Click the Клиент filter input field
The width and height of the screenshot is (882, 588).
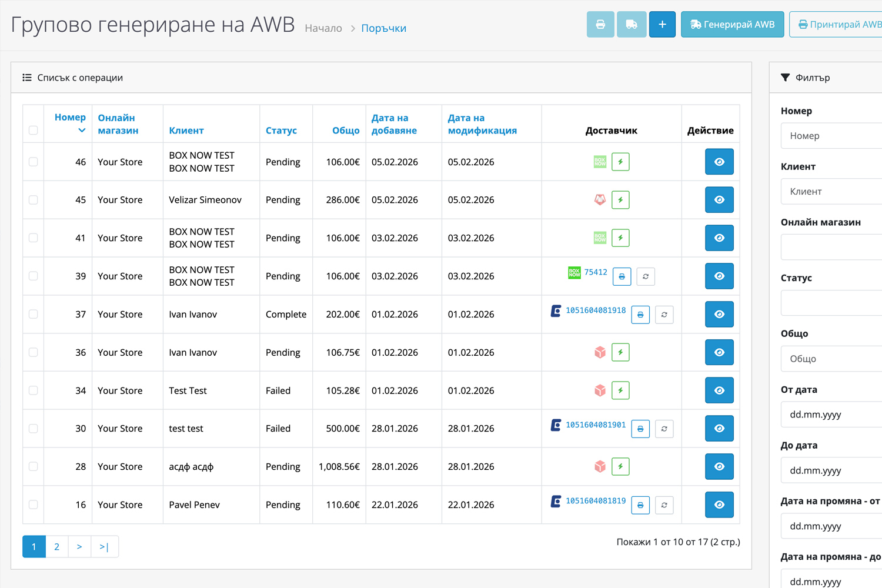coord(831,192)
